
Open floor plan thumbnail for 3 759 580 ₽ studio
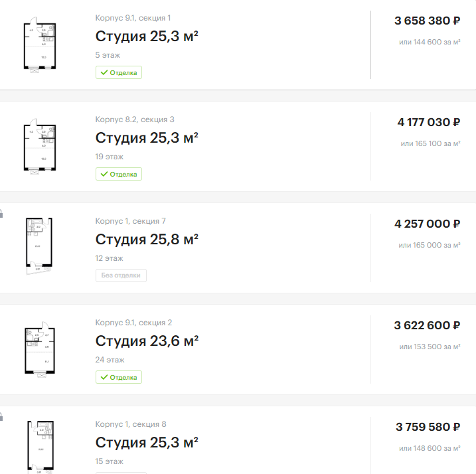point(39,446)
